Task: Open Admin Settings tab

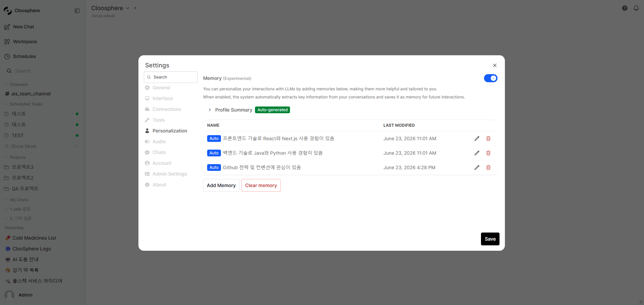Action: coord(169,174)
